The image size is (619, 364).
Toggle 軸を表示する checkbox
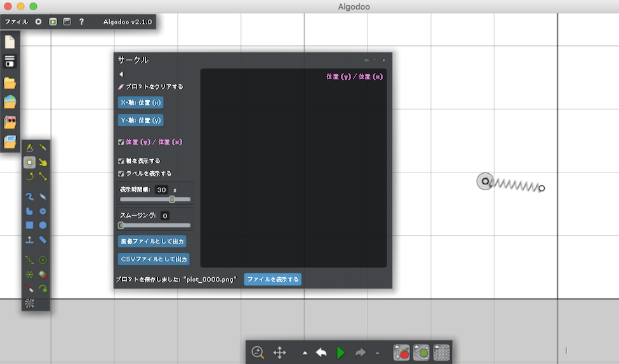click(x=121, y=161)
